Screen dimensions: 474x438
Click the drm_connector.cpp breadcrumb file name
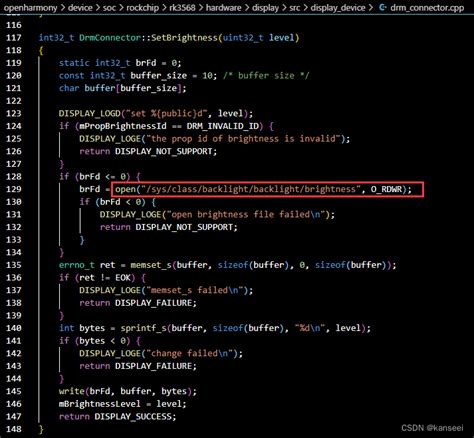click(x=427, y=7)
